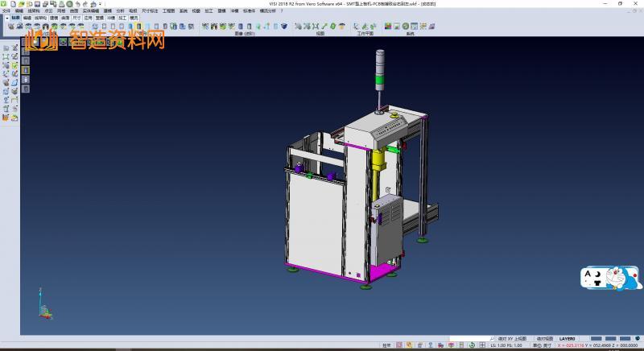Screen dimensions: 644x351
Task: Switch to the 标准 toolbar tab
Action: (x=15, y=16)
